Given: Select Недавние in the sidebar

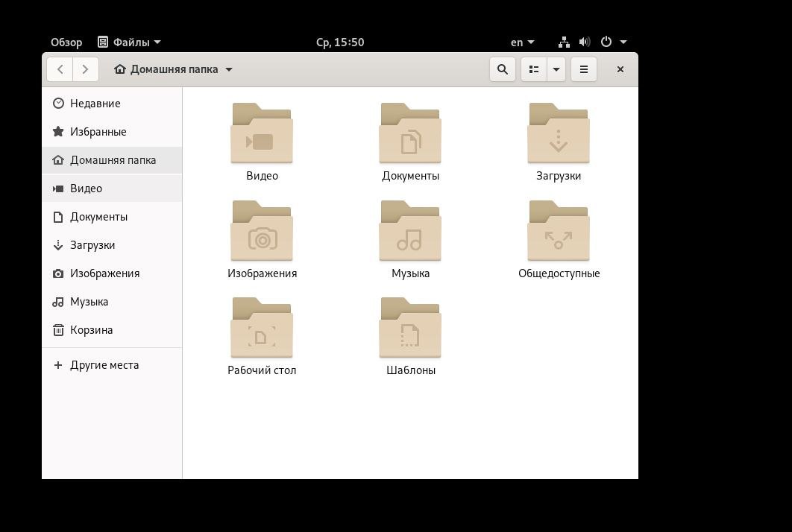Looking at the screenshot, I should tap(112, 104).
